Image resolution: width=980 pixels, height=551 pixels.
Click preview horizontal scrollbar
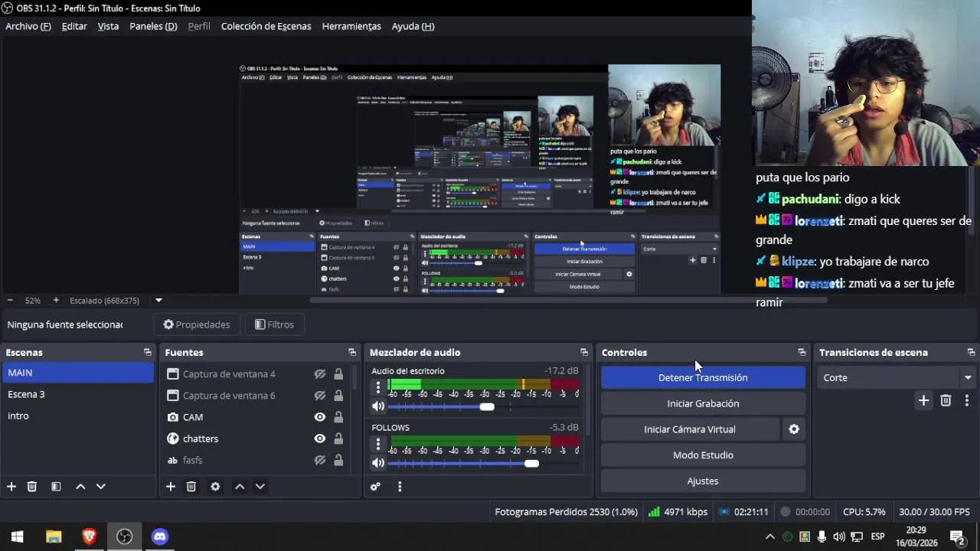click(568, 300)
